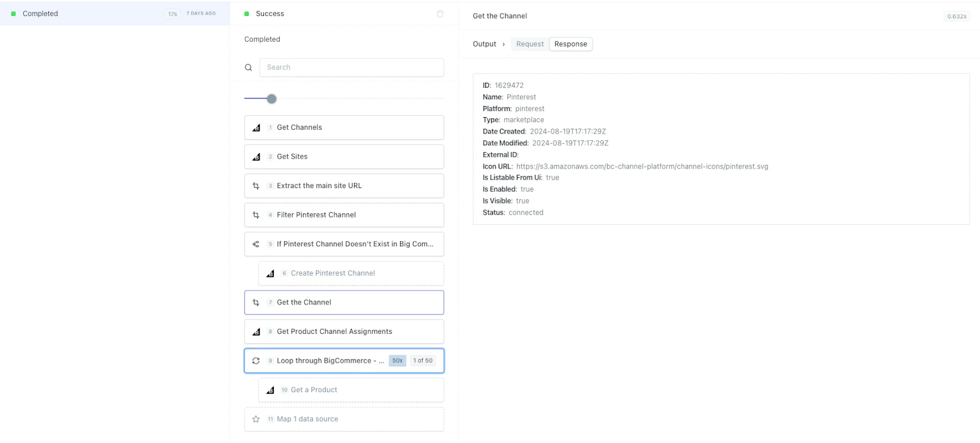980x443 pixels.
Task: Open the Get Sites step
Action: pos(344,157)
